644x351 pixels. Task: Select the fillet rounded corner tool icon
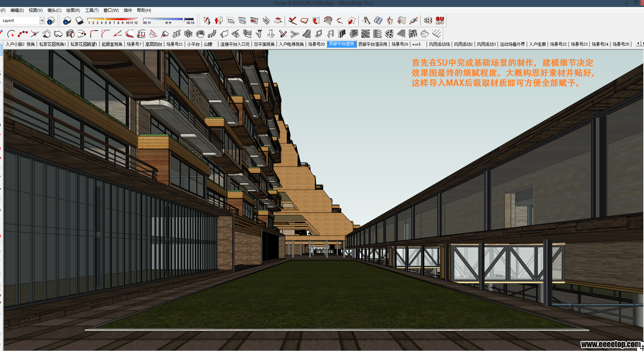click(94, 34)
